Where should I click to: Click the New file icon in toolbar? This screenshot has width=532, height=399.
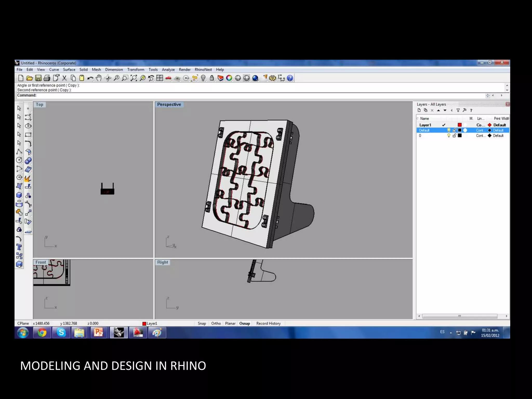21,78
